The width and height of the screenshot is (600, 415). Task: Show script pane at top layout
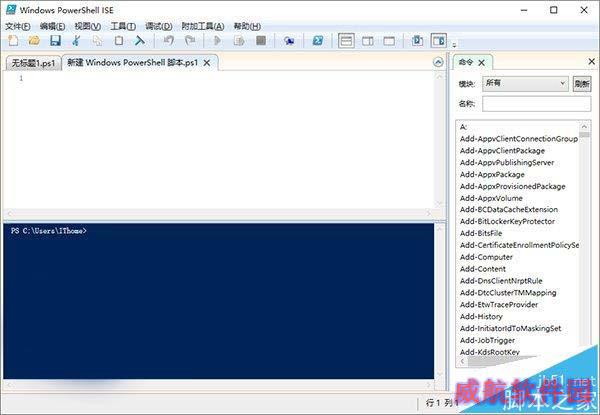(346, 41)
